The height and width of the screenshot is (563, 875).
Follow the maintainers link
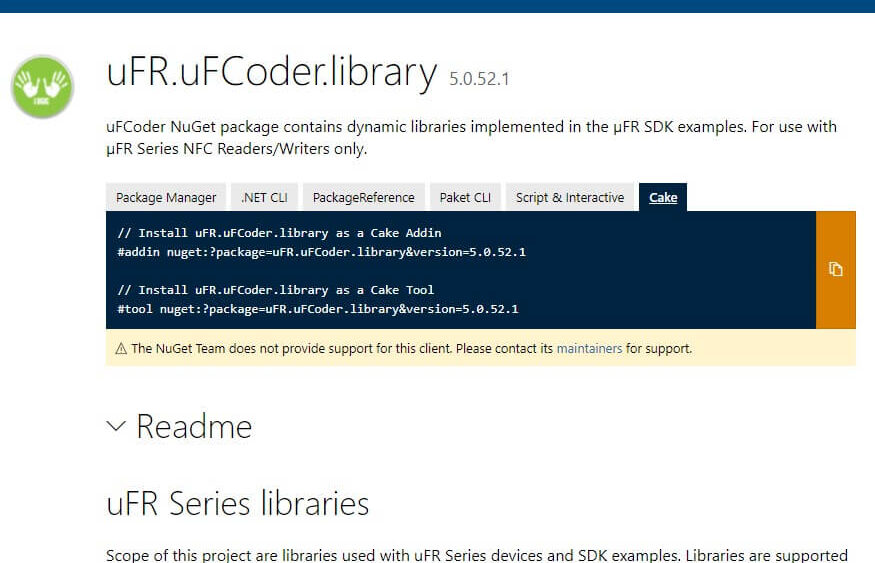[589, 349]
